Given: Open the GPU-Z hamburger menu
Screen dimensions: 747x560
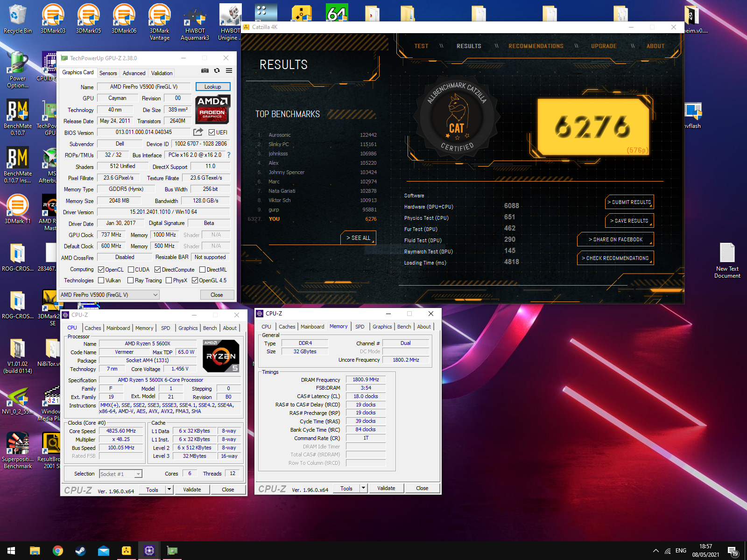Looking at the screenshot, I should pos(229,70).
